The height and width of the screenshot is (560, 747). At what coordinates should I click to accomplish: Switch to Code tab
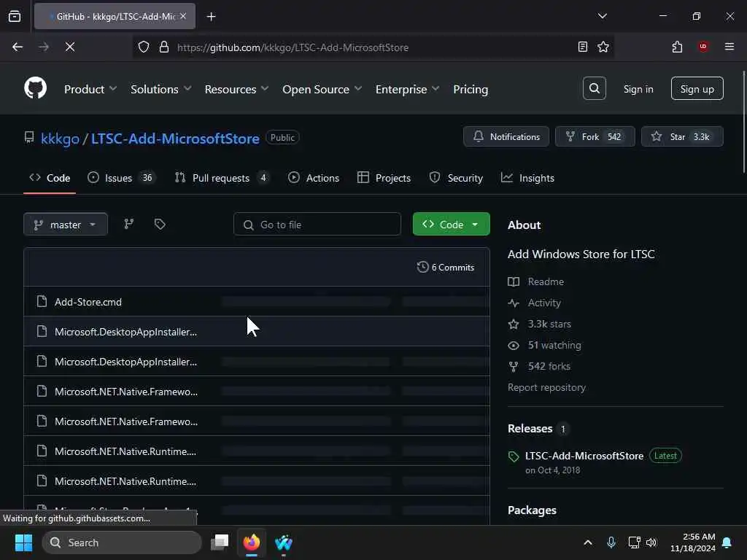pos(50,178)
